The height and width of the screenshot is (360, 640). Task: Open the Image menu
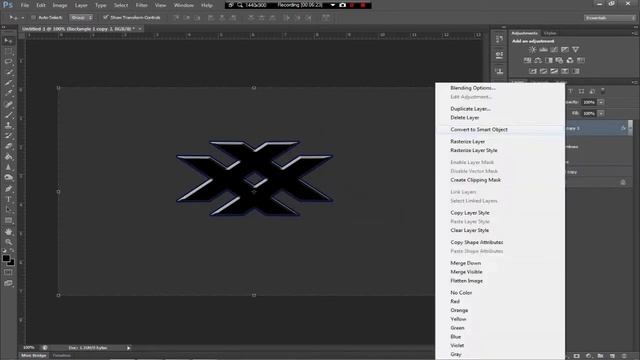coord(60,5)
